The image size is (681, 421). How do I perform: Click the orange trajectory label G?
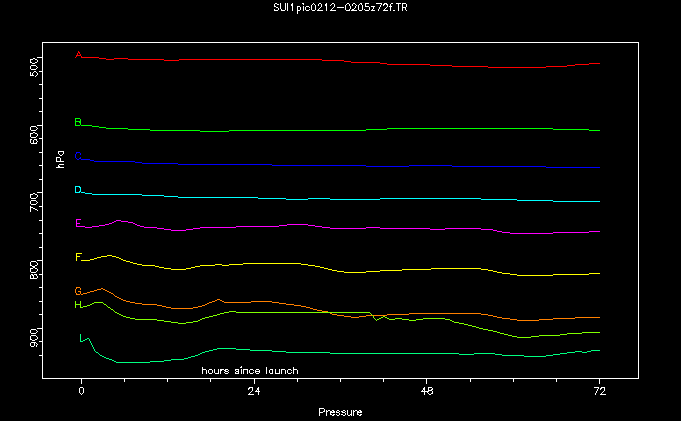point(78,291)
